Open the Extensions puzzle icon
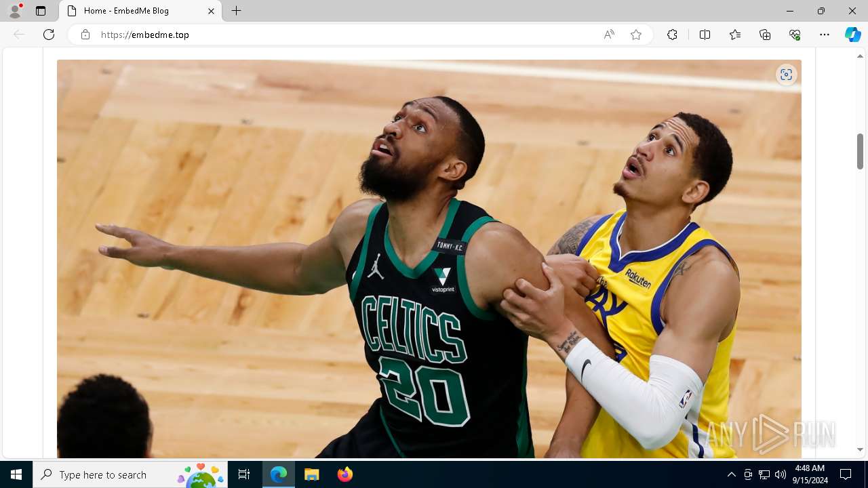This screenshot has height=488, width=868. (x=672, y=35)
